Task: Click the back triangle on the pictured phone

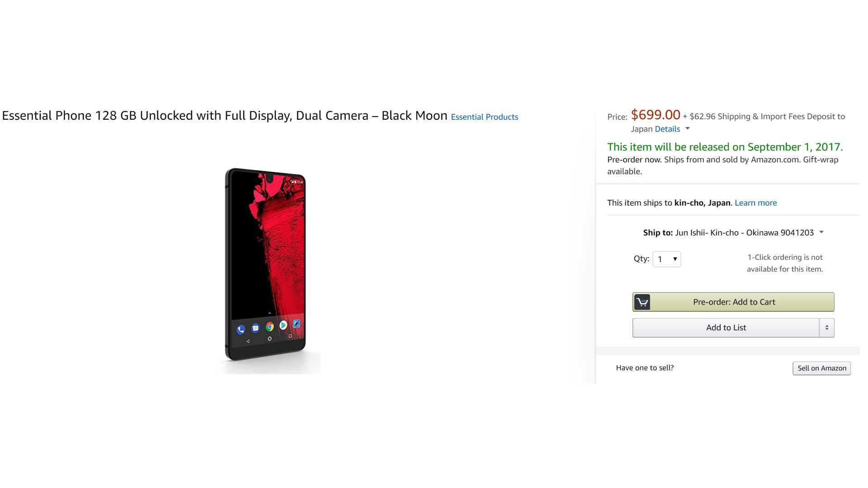Action: [248, 341]
